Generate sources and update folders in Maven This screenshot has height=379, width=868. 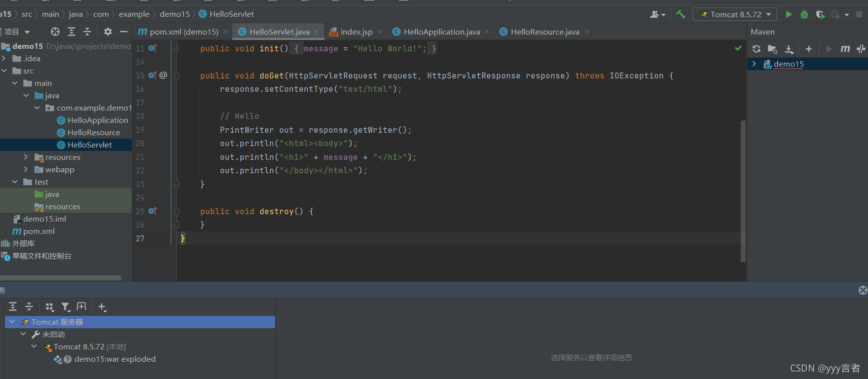point(773,49)
